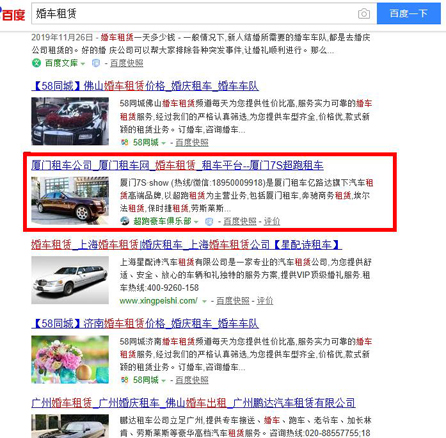Expand the dropdown arrow next to 百度文库
This screenshot has height=438, width=446.
[x=83, y=63]
